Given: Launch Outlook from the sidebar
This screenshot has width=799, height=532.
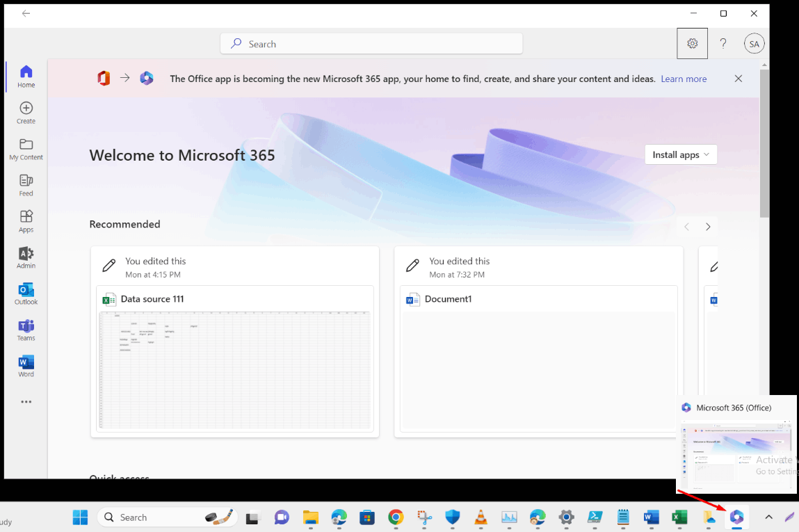Looking at the screenshot, I should click(26, 293).
